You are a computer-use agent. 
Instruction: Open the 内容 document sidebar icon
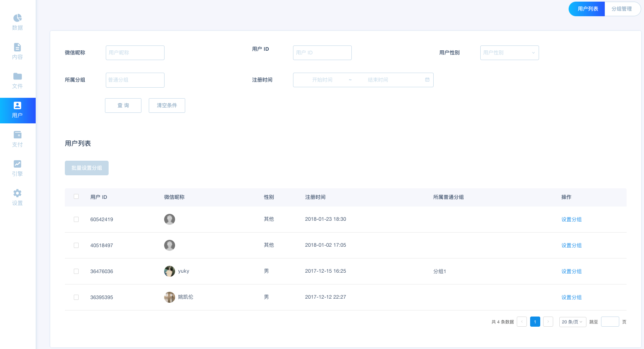(17, 47)
